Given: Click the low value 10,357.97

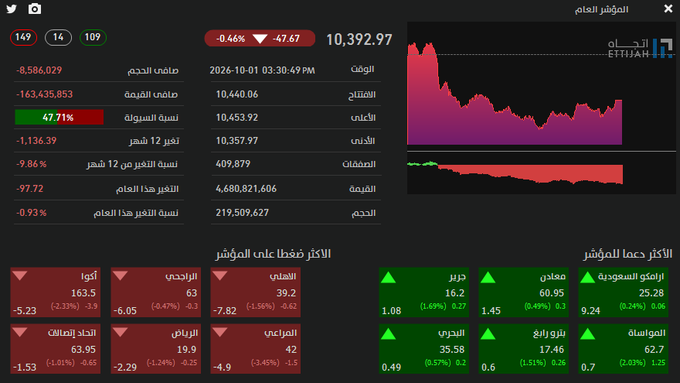Looking at the screenshot, I should coord(237,141).
